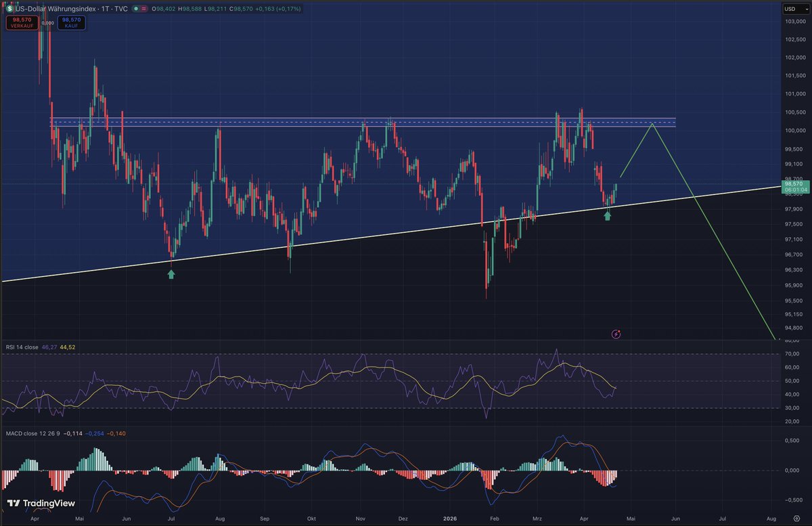Click the Feb label on time axis

click(495, 519)
